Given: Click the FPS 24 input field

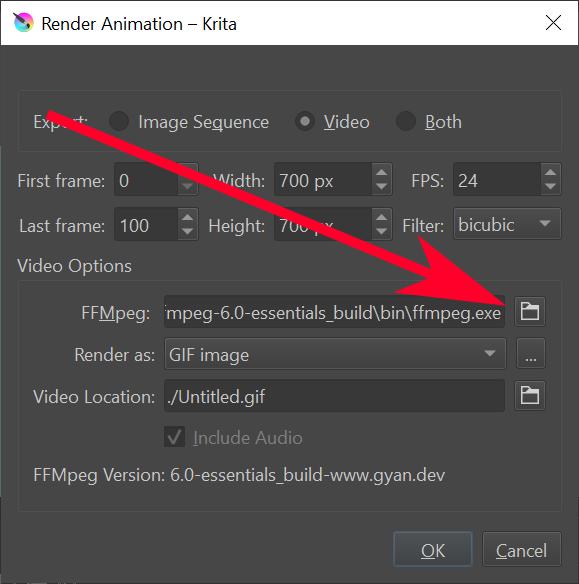Looking at the screenshot, I should click(497, 179).
